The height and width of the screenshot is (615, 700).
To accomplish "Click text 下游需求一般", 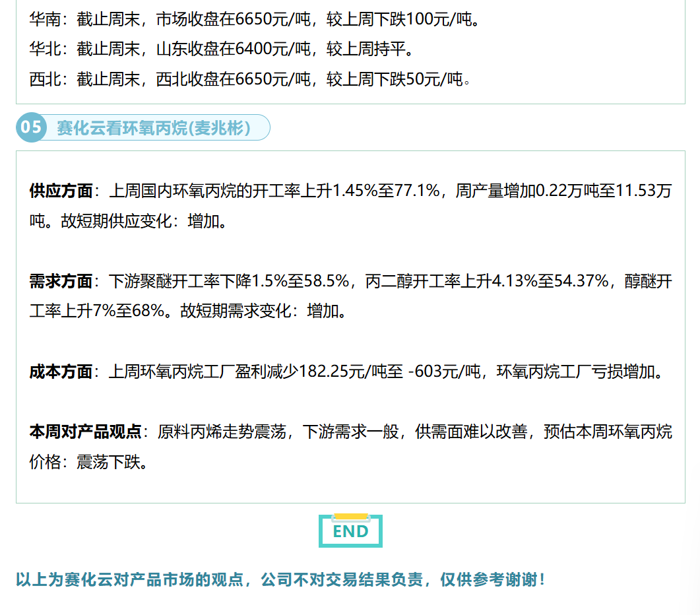I will (351, 432).
